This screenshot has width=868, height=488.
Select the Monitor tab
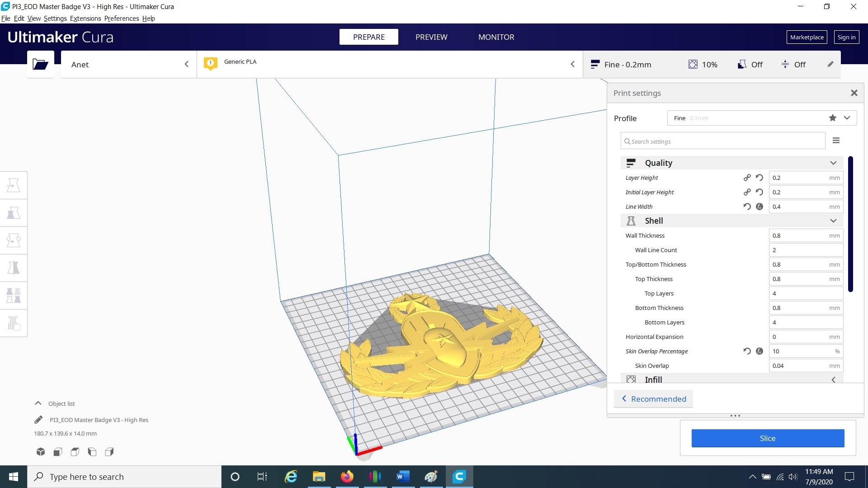click(496, 37)
